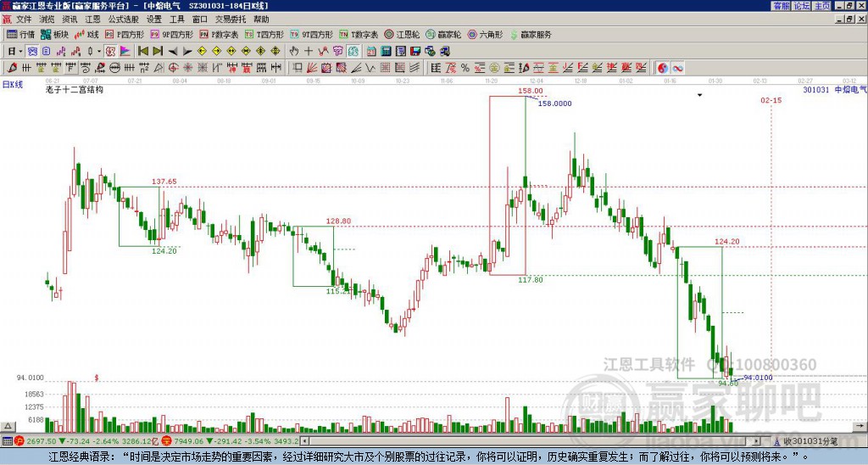Open the 公式选股 menu
The height and width of the screenshot is (465, 868).
123,19
